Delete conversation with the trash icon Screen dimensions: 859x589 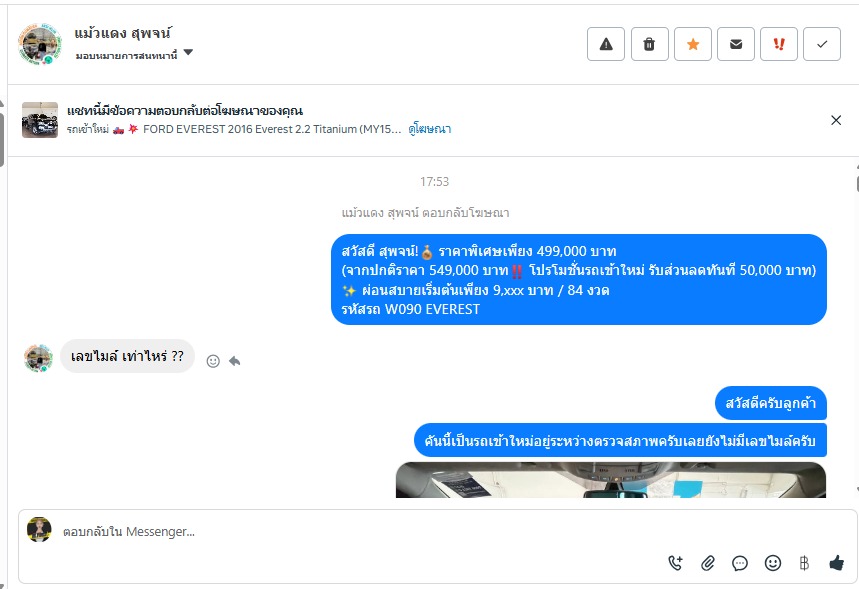tap(649, 44)
